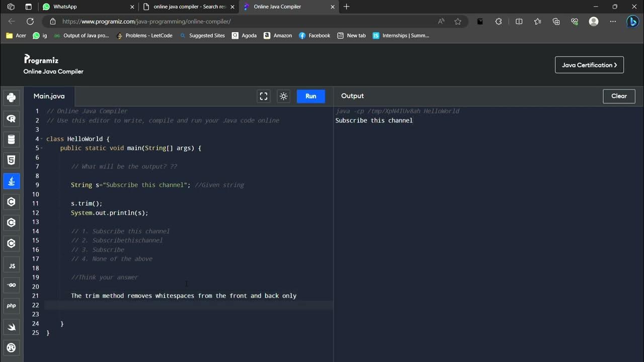The height and width of the screenshot is (362, 644).
Task: Click the Programiz logo
Action: (x=41, y=59)
